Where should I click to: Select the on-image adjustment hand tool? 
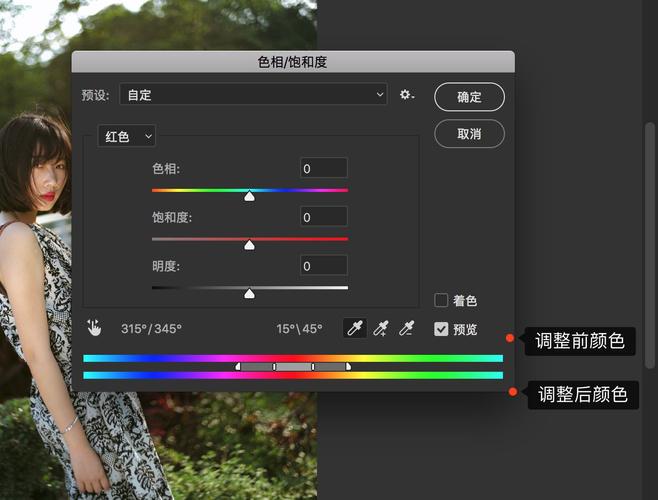point(95,328)
